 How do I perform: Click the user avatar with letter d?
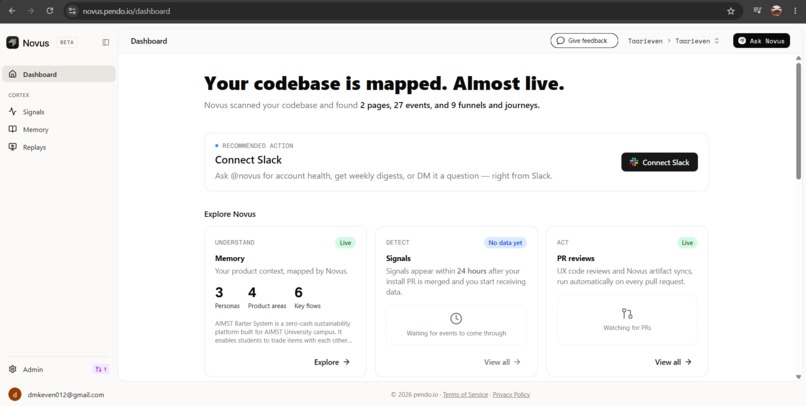pyautogui.click(x=15, y=395)
